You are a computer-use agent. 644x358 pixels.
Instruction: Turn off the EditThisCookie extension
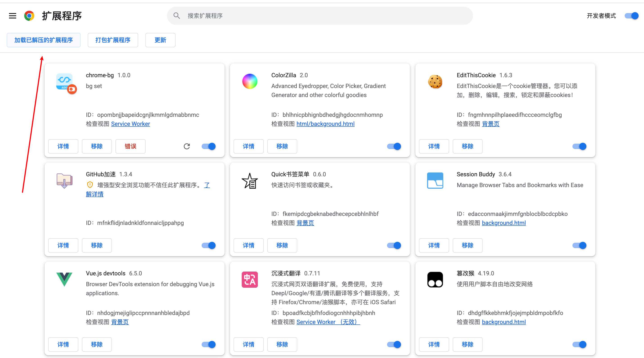pos(579,146)
